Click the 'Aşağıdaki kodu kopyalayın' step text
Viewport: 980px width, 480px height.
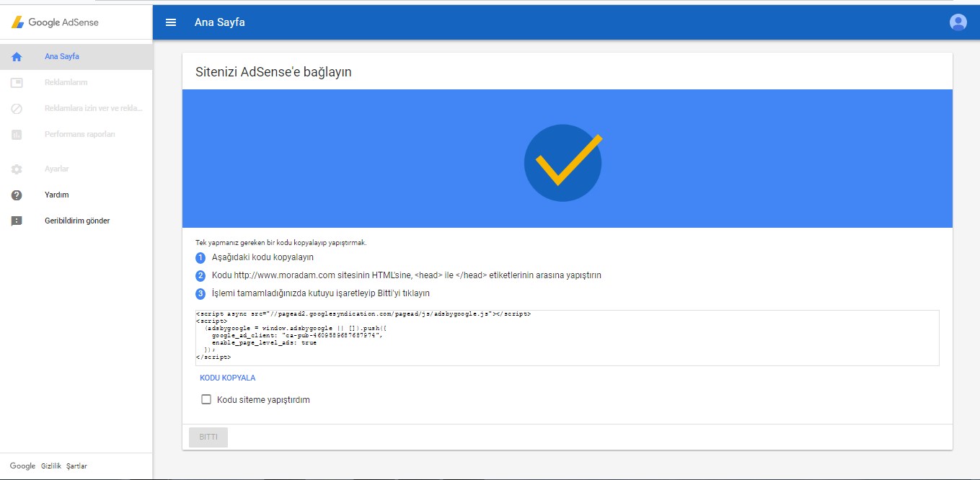click(262, 257)
